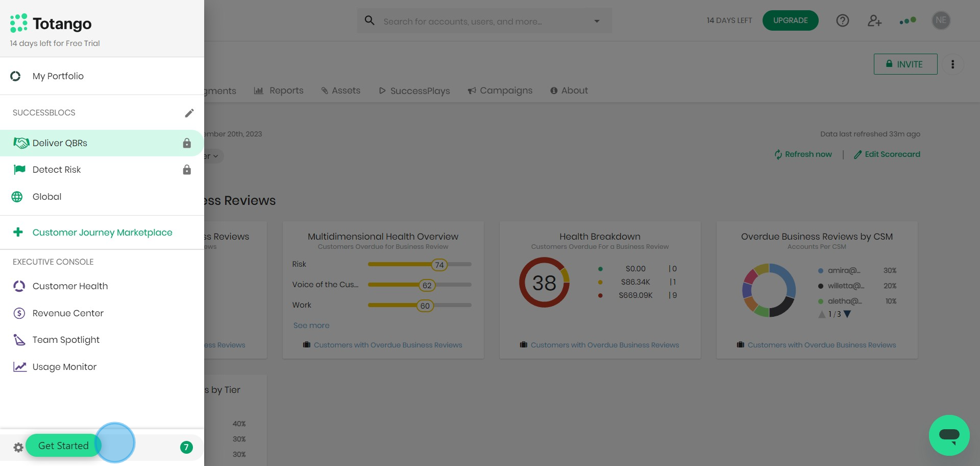
Task: Click the Detect Risk flag icon
Action: point(19,169)
